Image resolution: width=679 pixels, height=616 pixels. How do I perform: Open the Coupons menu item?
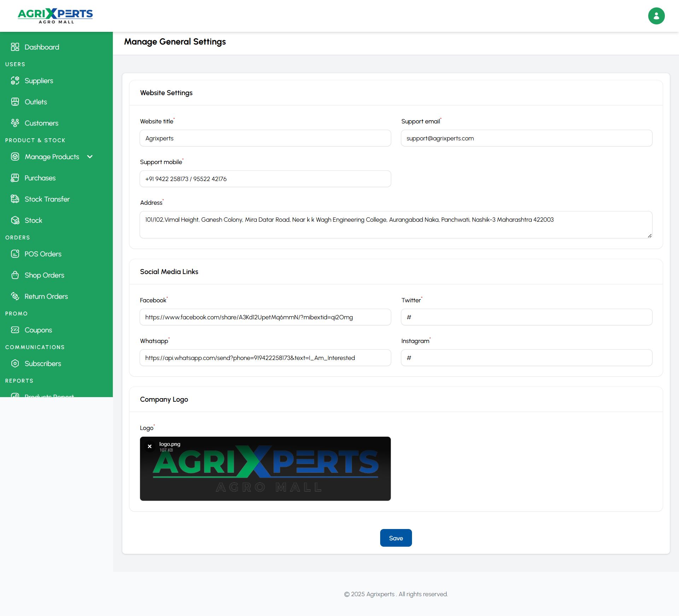tap(38, 330)
